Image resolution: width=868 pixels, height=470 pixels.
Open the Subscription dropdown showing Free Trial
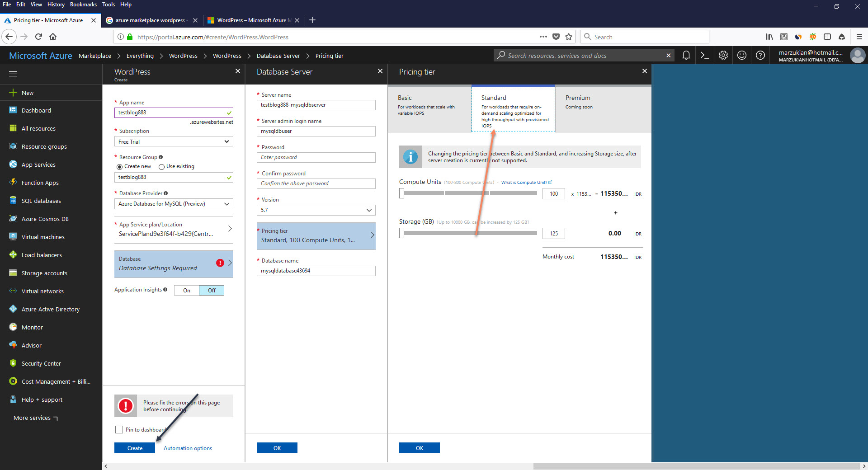click(173, 141)
